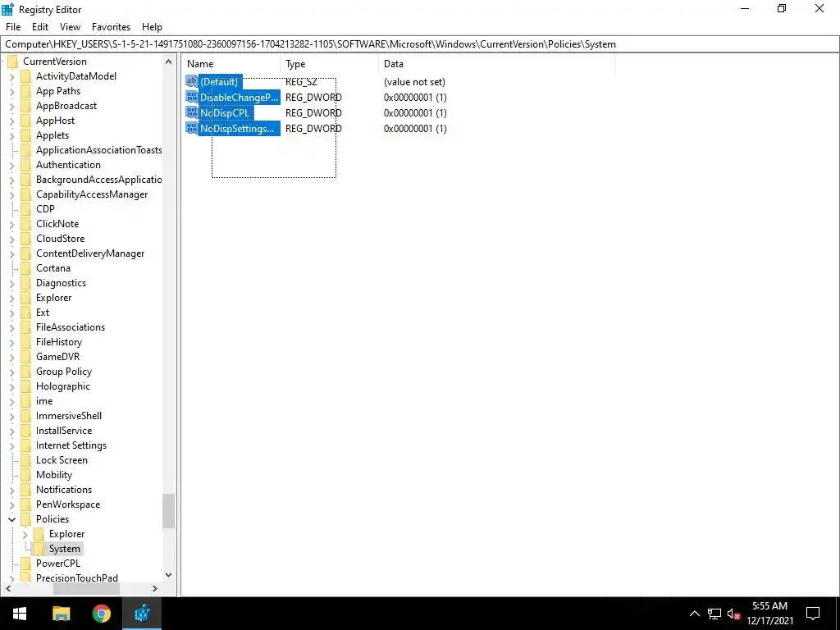840x630 pixels.
Task: Click folder icon beside PowerCPL
Action: pos(25,563)
